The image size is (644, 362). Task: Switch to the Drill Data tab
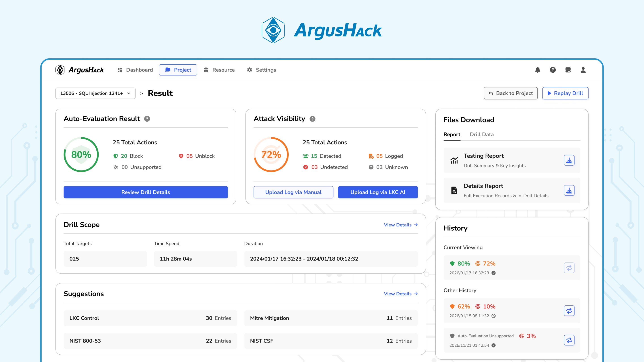coord(481,135)
